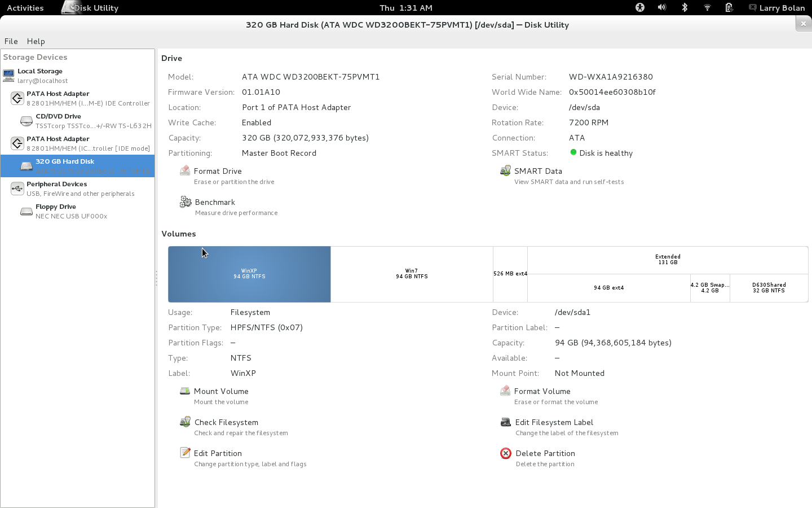The image size is (812, 508).
Task: Click the CD/DVD Drive icon
Action: [x=27, y=121]
